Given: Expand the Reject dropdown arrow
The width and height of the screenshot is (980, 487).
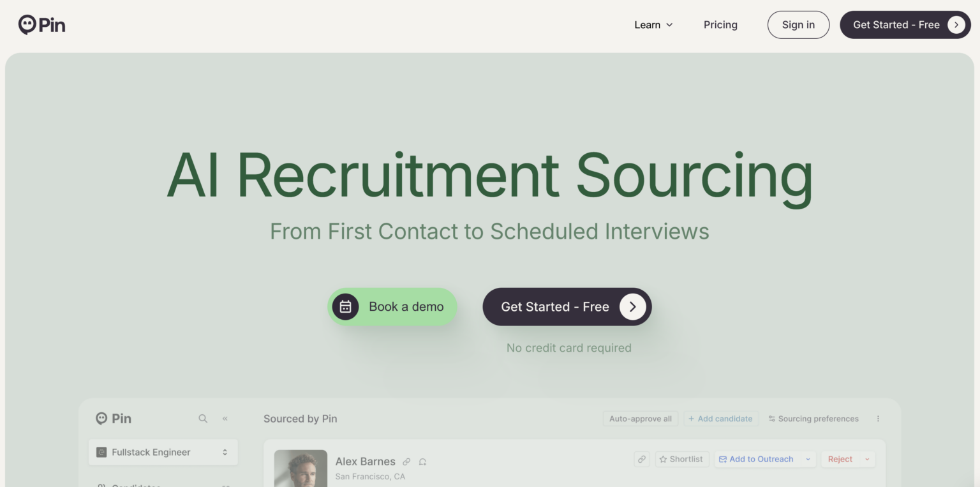Looking at the screenshot, I should [867, 459].
